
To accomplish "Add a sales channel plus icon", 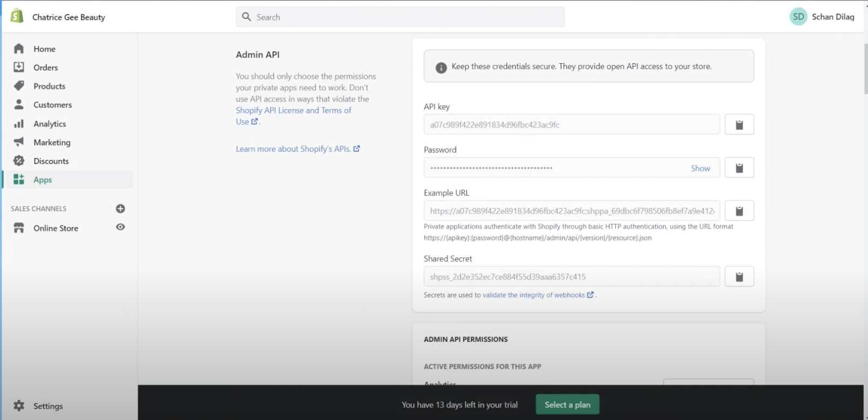I will [120, 208].
